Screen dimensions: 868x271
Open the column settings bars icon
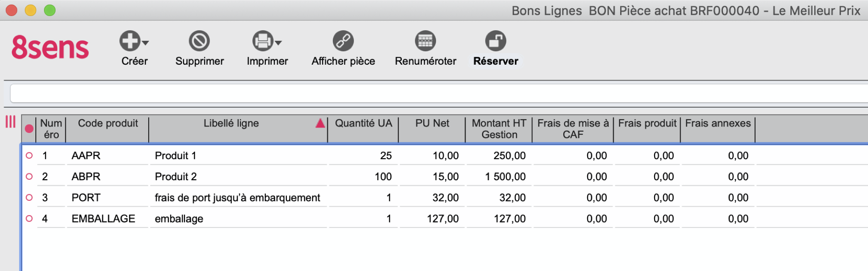point(11,122)
